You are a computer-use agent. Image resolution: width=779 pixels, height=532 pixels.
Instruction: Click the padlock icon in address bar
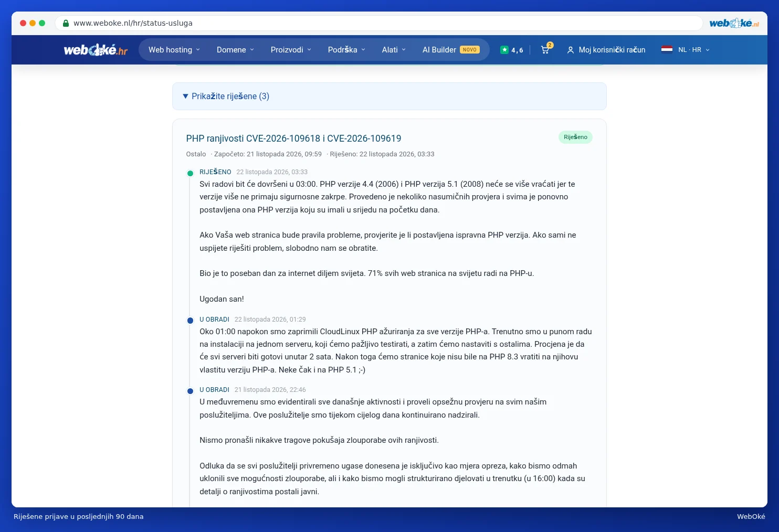[x=66, y=23]
